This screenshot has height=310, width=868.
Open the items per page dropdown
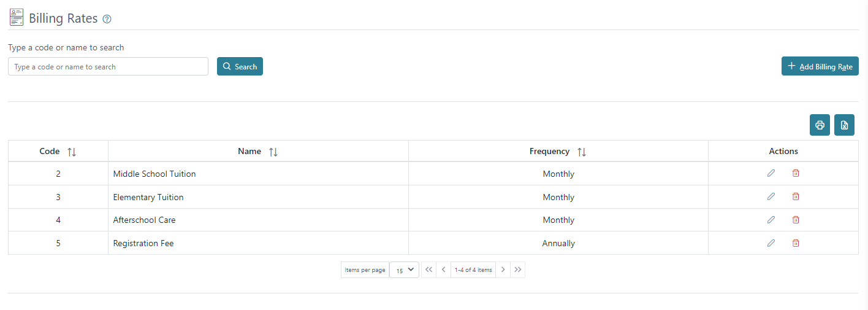pyautogui.click(x=404, y=270)
